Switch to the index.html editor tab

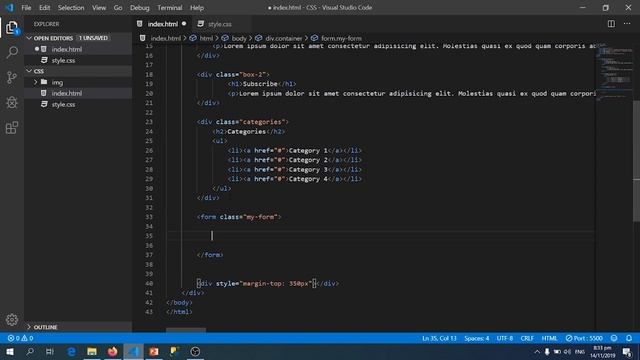(x=162, y=24)
